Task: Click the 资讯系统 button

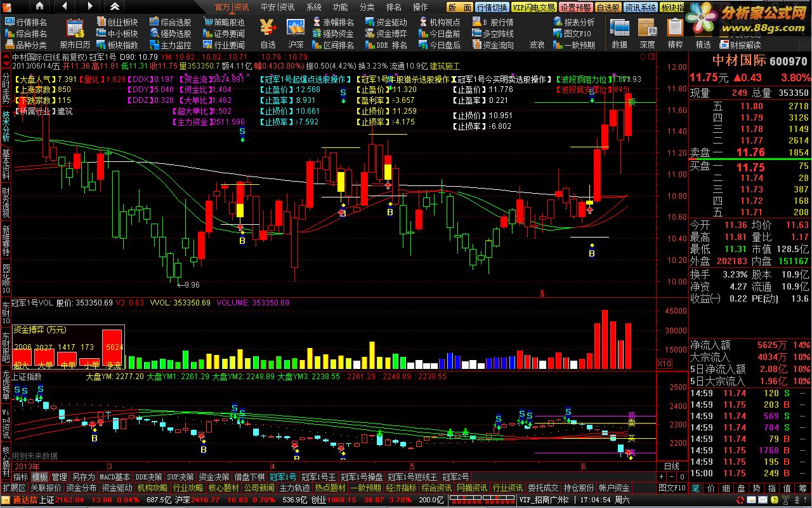Action: pyautogui.click(x=641, y=7)
